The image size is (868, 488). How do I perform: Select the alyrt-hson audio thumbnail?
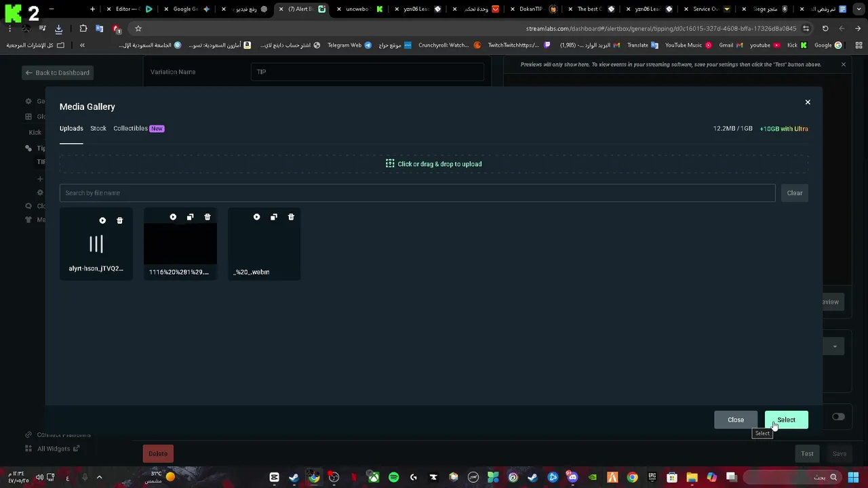(96, 244)
